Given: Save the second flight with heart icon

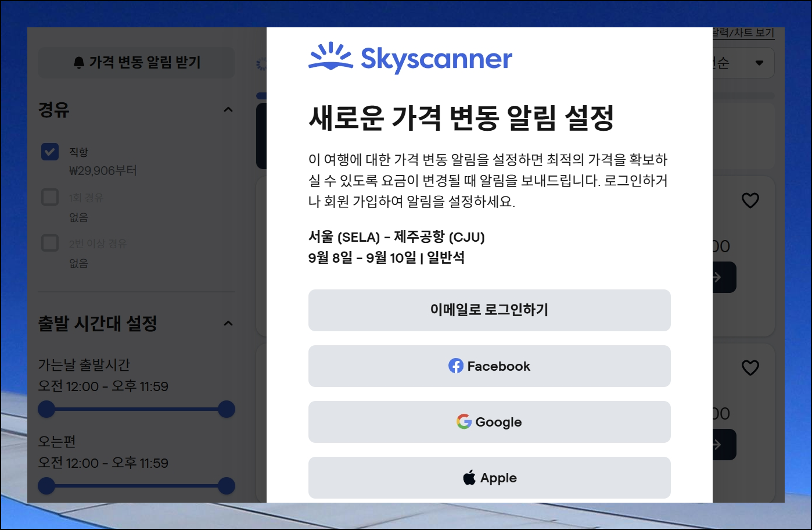Looking at the screenshot, I should point(750,368).
